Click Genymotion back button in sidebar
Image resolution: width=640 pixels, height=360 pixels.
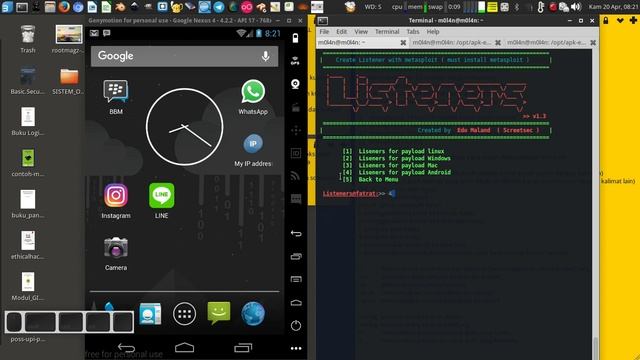pyautogui.click(x=296, y=233)
